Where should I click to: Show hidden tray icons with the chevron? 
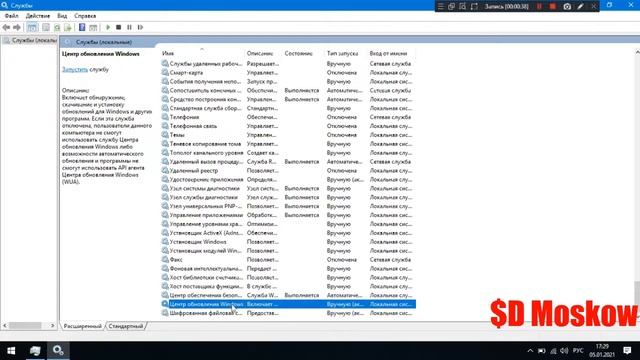point(530,351)
